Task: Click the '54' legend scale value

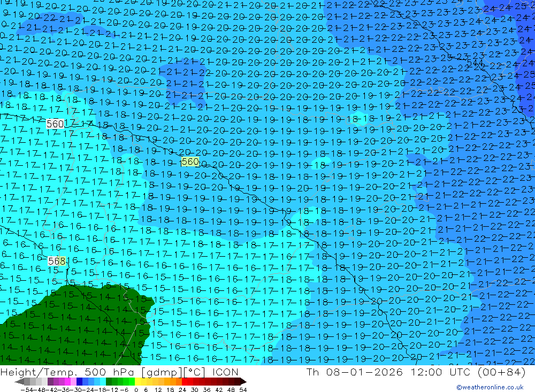Action: pos(243,390)
